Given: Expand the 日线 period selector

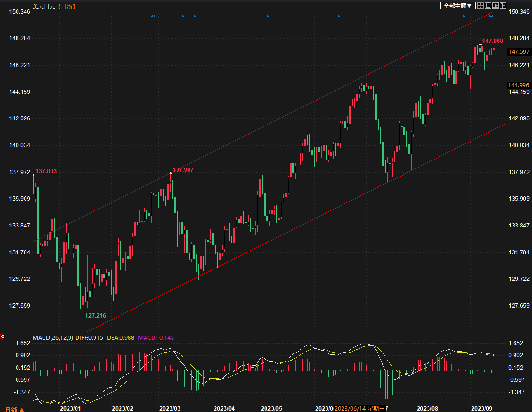Looking at the screenshot, I should point(15,409).
